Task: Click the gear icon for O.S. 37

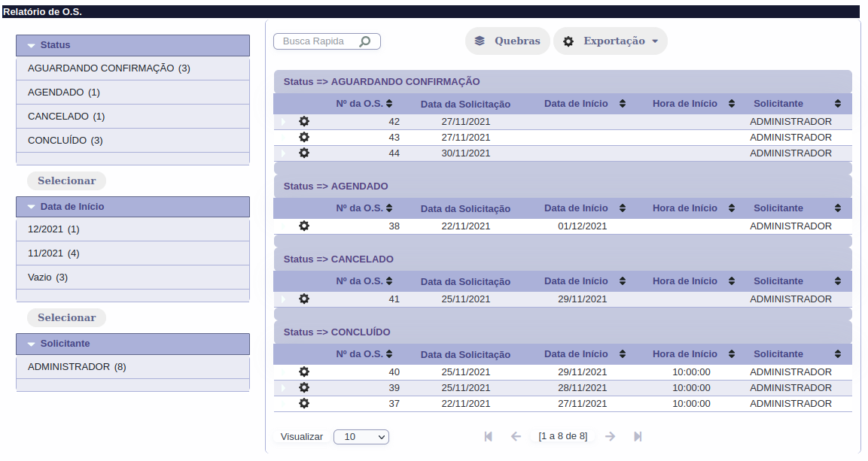Action: coord(304,404)
